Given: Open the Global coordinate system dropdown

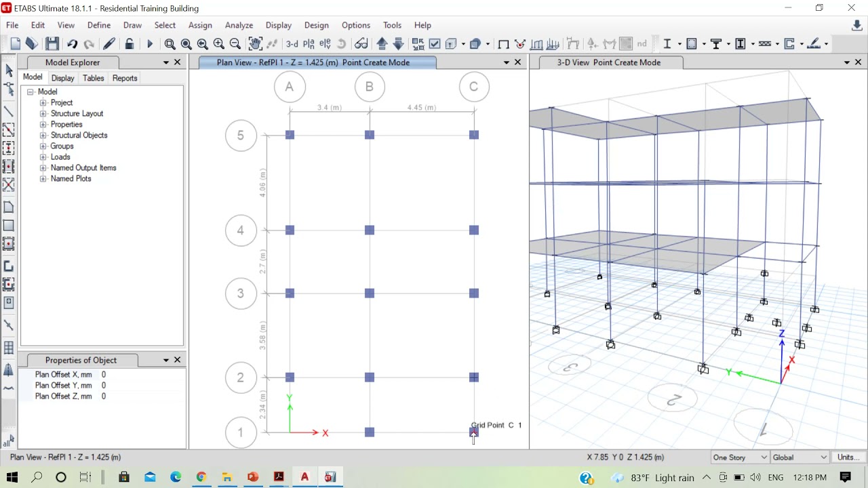Looking at the screenshot, I should (x=800, y=457).
